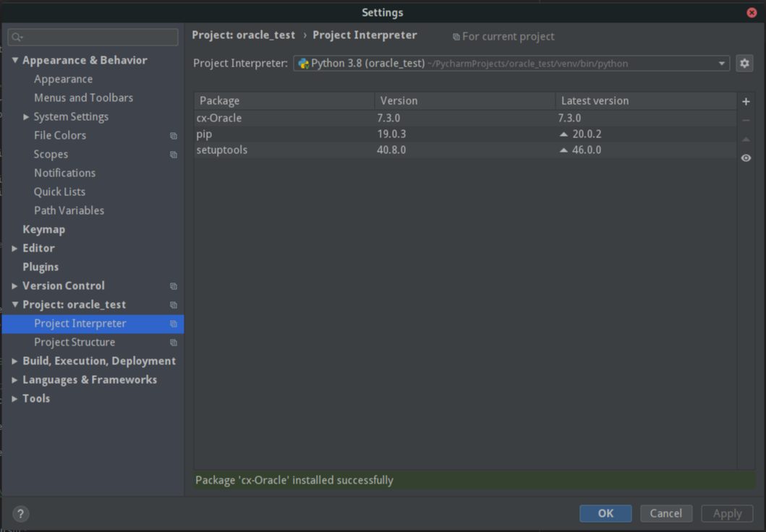The width and height of the screenshot is (766, 532).
Task: Select the setuptools package row
Action: 465,150
